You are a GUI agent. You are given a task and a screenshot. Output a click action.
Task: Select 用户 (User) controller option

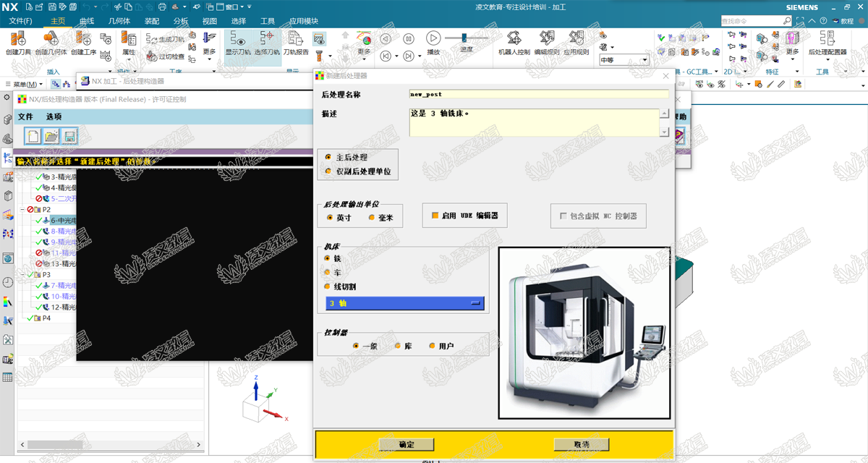click(x=433, y=346)
